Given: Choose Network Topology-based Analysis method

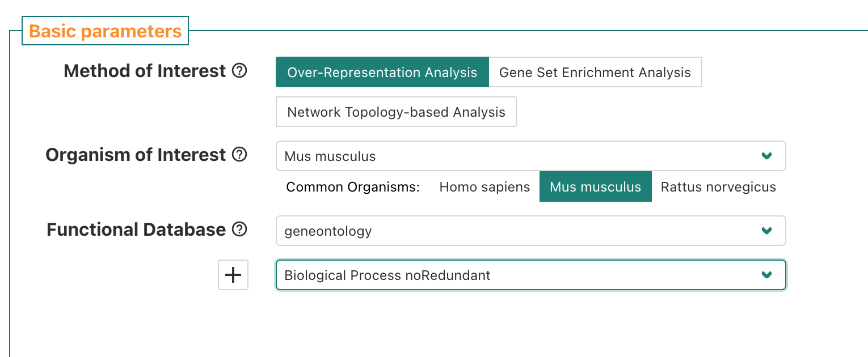Looking at the screenshot, I should click(x=396, y=112).
